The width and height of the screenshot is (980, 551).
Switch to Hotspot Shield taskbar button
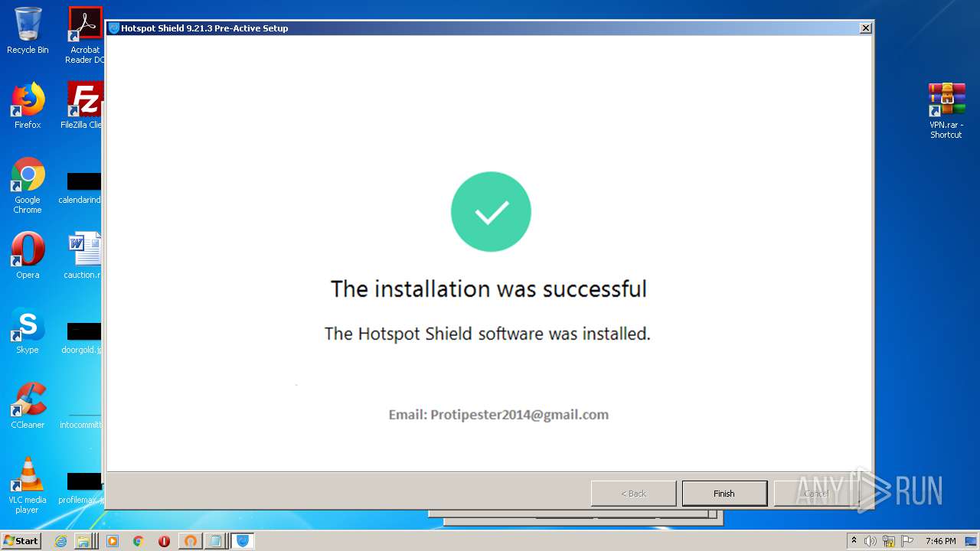(243, 541)
